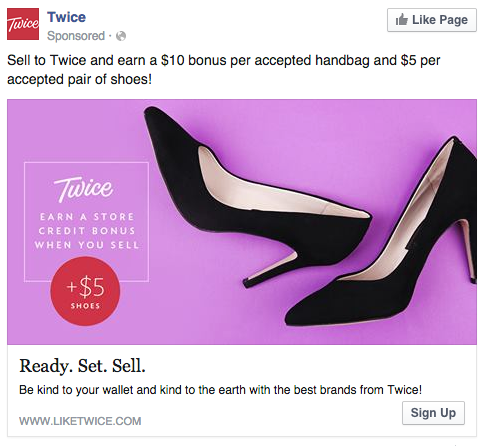
Task: Click the SHOES text in the red circle
Action: coord(85,306)
